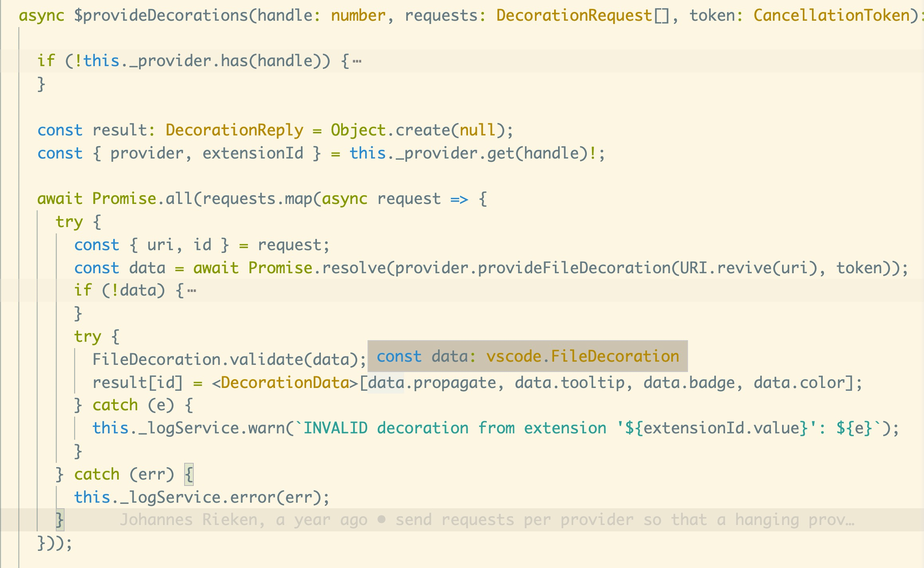Click the DecorationData type cast
Image resolution: width=924 pixels, height=568 pixels.
click(285, 383)
